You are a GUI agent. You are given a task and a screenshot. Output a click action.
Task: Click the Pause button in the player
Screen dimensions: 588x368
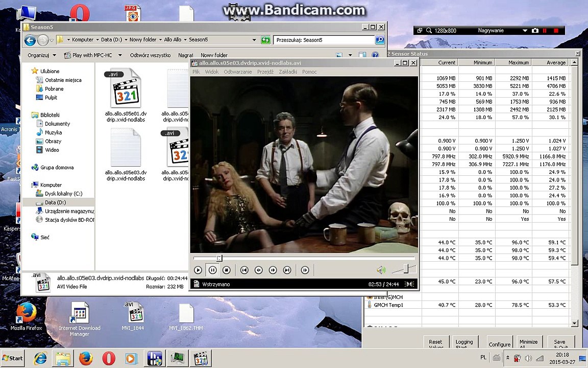(x=212, y=270)
